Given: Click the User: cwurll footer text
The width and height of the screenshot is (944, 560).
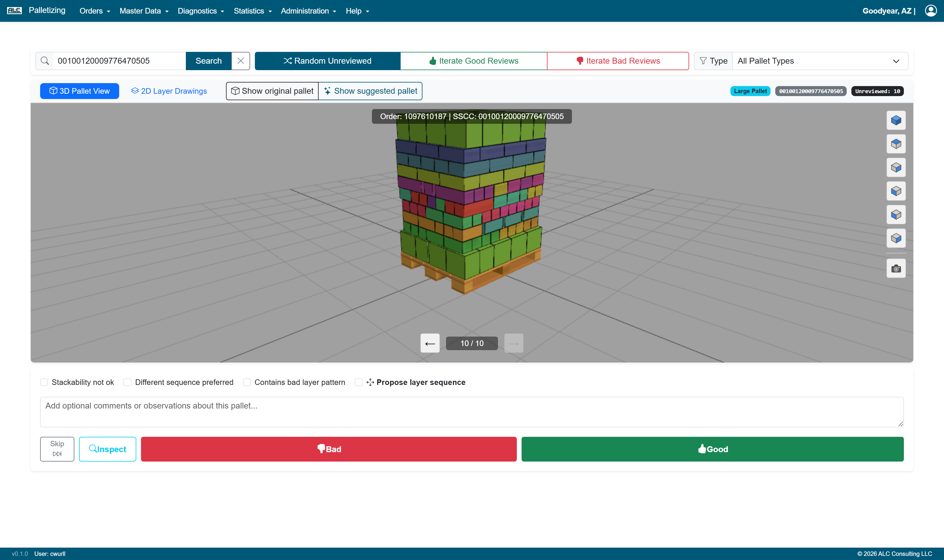Looking at the screenshot, I should click(x=50, y=554).
